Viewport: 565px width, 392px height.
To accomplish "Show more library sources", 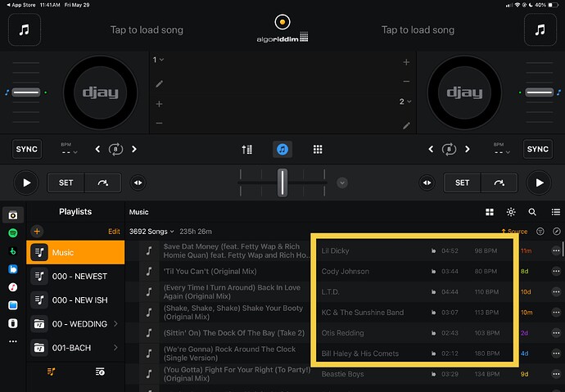I will click(13, 341).
